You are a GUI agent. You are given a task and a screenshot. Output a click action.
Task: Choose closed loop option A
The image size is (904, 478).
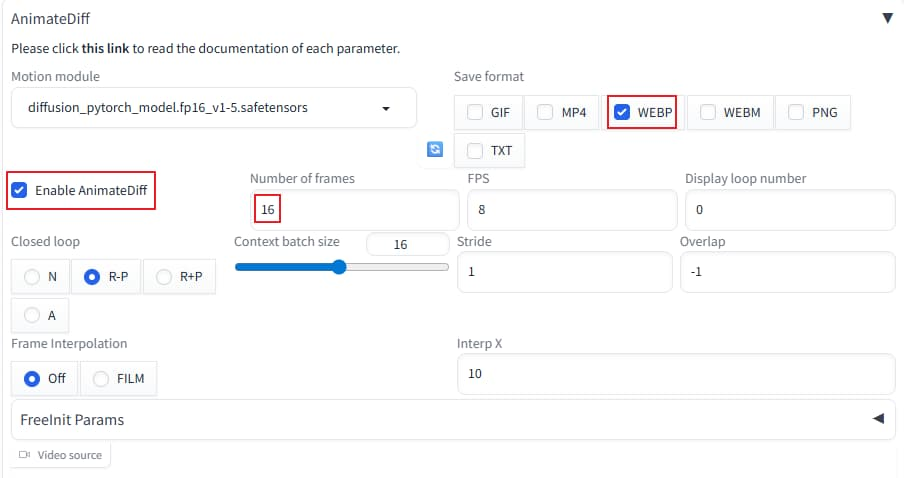[x=32, y=315]
